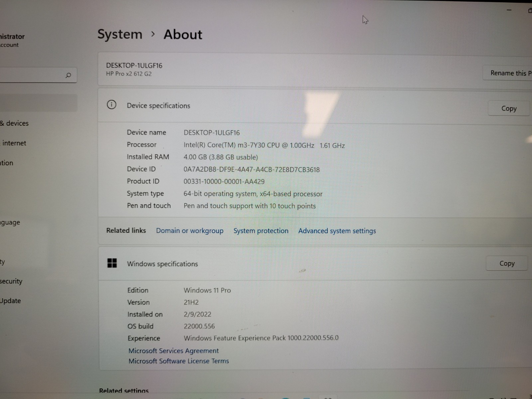Click the version value 21H2
The height and width of the screenshot is (399, 532).
(x=191, y=302)
